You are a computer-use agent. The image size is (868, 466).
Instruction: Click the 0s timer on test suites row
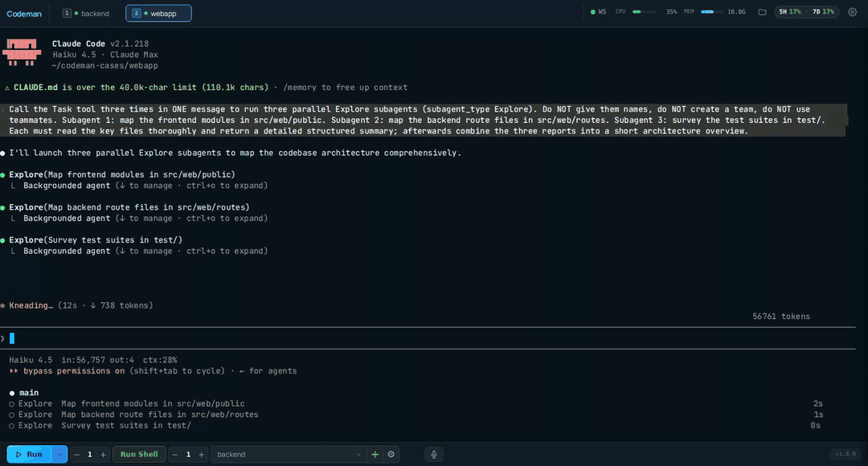(x=816, y=426)
